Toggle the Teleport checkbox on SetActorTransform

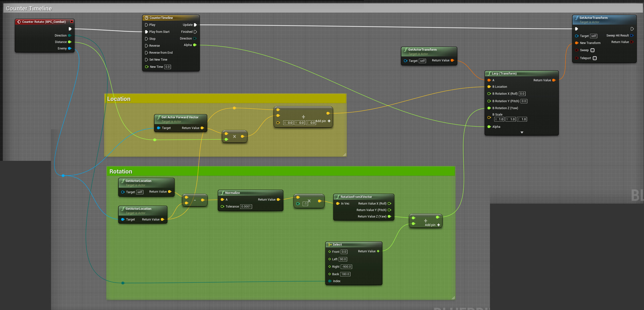pyautogui.click(x=595, y=58)
